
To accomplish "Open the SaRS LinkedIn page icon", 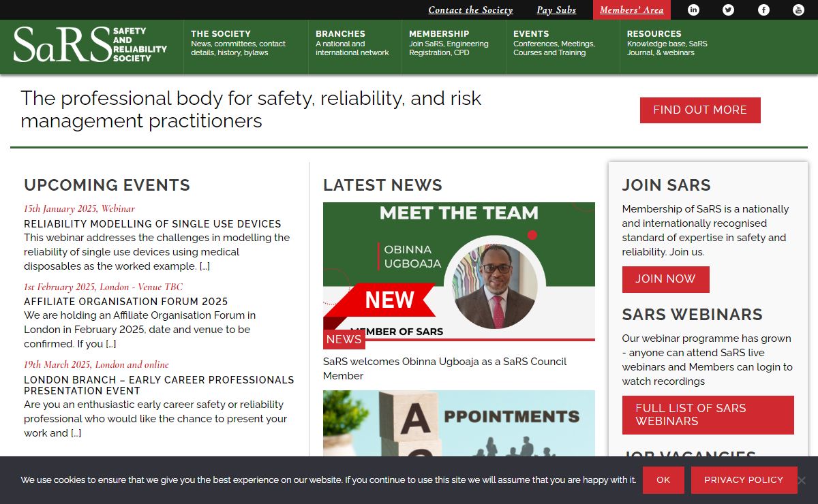I will coord(693,10).
